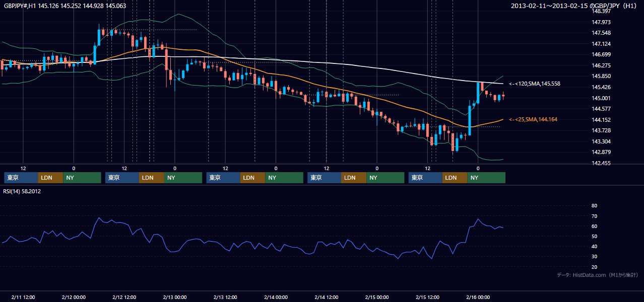Click the 2/12 00:00 date label
The width and height of the screenshot is (644, 302).
click(74, 297)
